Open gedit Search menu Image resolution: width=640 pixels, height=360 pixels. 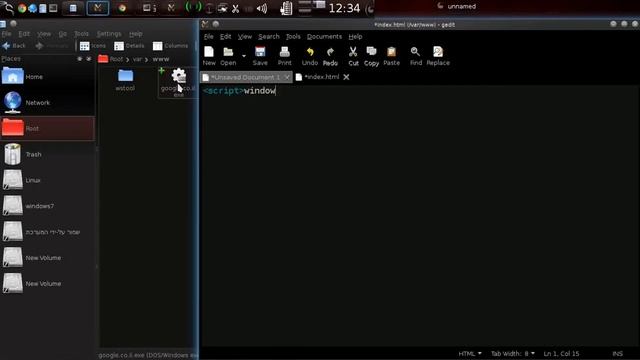pyautogui.click(x=269, y=36)
